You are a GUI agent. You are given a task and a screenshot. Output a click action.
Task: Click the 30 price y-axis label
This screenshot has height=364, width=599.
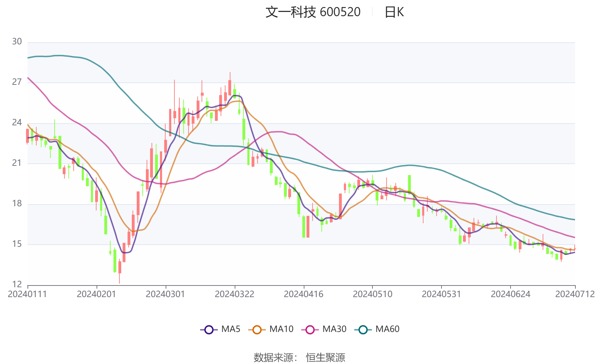tap(17, 42)
